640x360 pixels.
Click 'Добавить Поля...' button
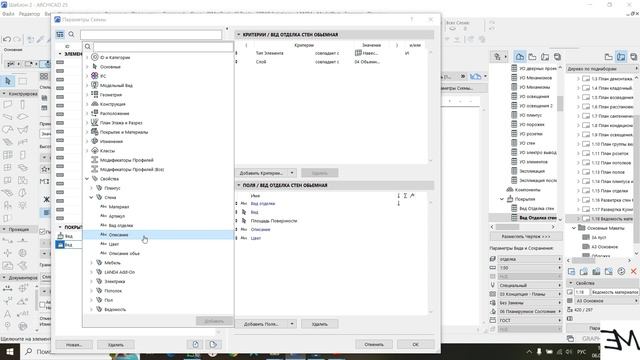click(262, 324)
